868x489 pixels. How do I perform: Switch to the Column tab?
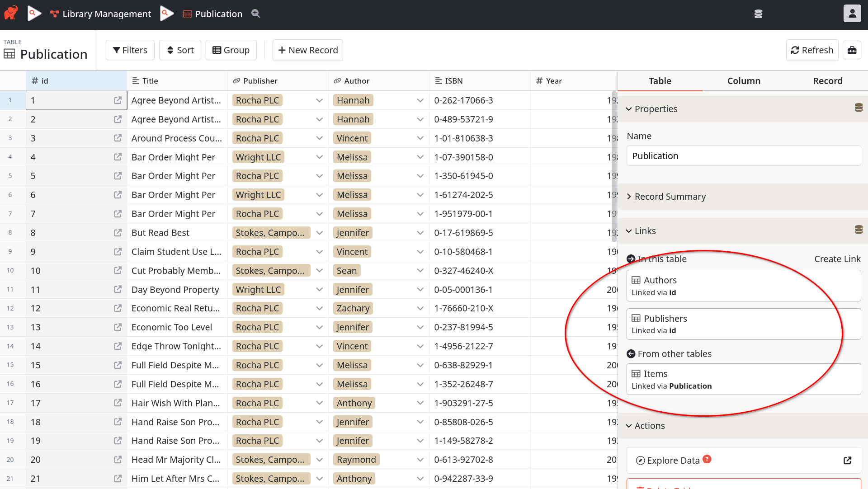coord(743,80)
